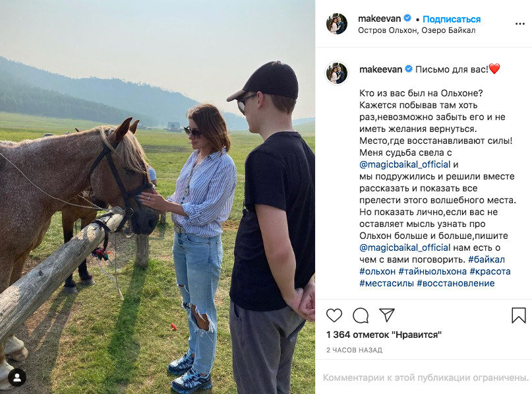Open post timestamp 2 часов назад

click(x=354, y=350)
